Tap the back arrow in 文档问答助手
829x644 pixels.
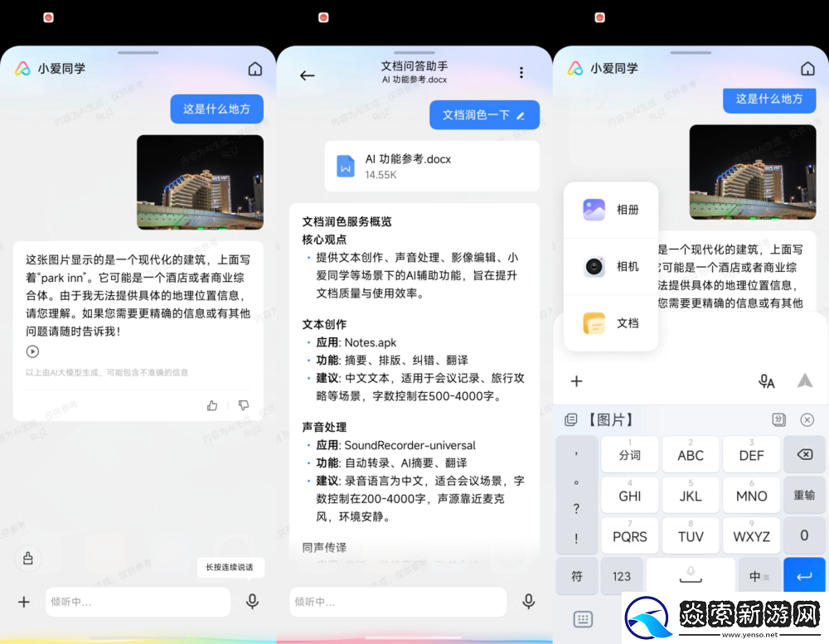[308, 75]
